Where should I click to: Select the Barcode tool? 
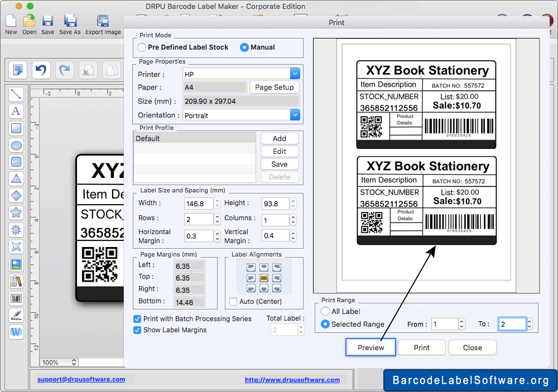point(16,298)
